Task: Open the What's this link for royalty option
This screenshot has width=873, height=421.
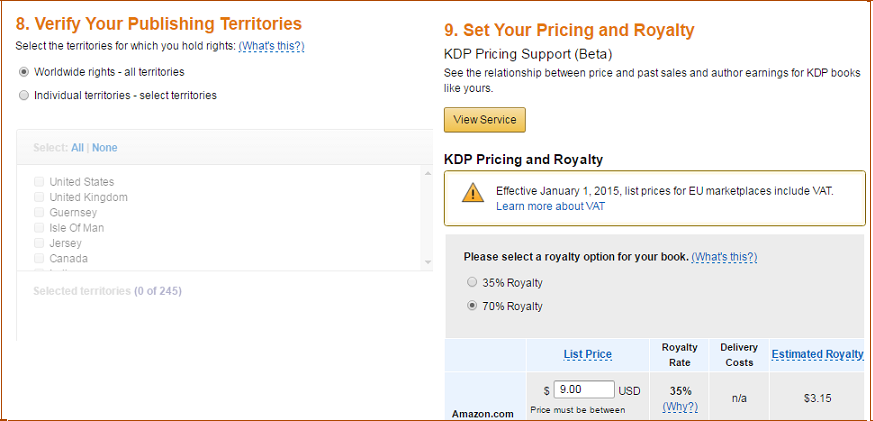Action: (724, 257)
